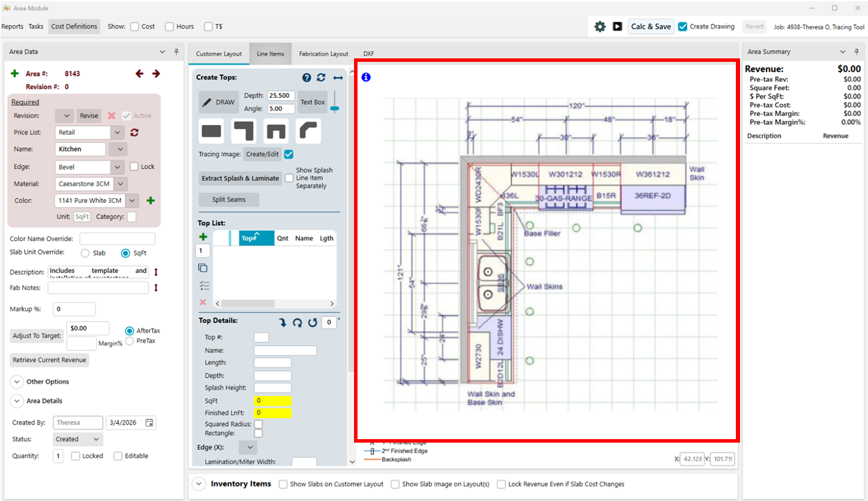The height and width of the screenshot is (501, 868).
Task: Open the Reports menu
Action: (13, 26)
